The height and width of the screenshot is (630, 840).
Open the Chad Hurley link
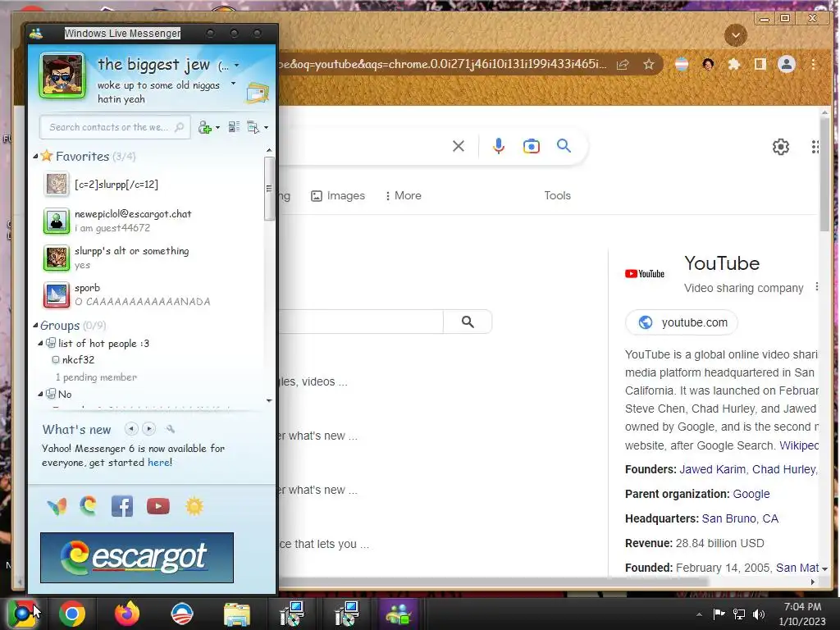(783, 469)
